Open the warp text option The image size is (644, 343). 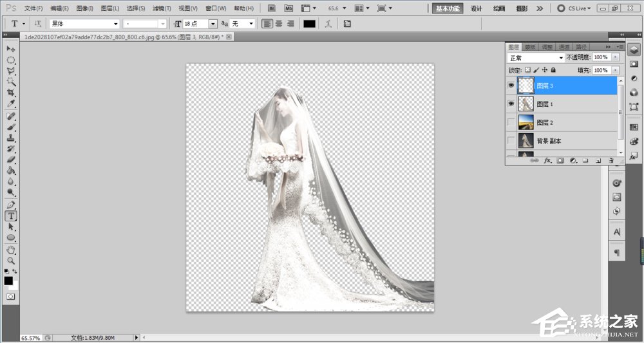click(329, 23)
